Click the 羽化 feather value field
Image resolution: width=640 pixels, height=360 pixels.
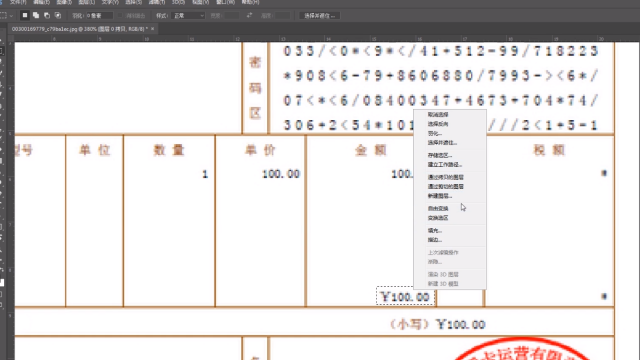pyautogui.click(x=99, y=16)
